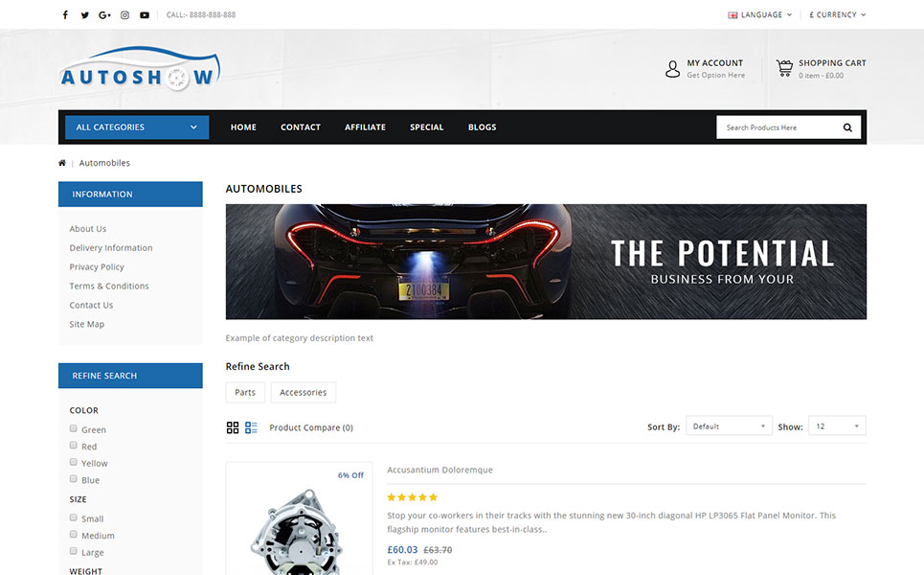Screen dimensions: 924x575
Task: Click the home breadcrumb icon
Action: (62, 163)
